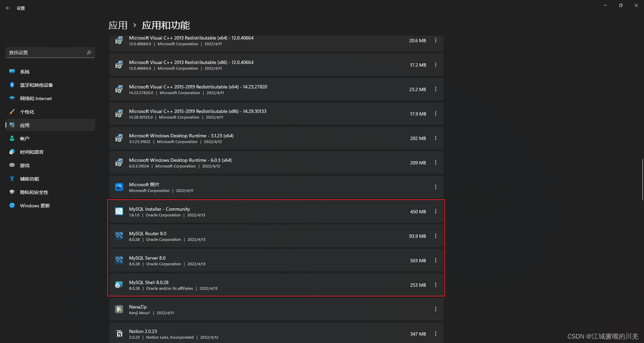Screen dimensions: 644x343
Task: Open Windows 更新 in the sidebar
Action: point(50,206)
